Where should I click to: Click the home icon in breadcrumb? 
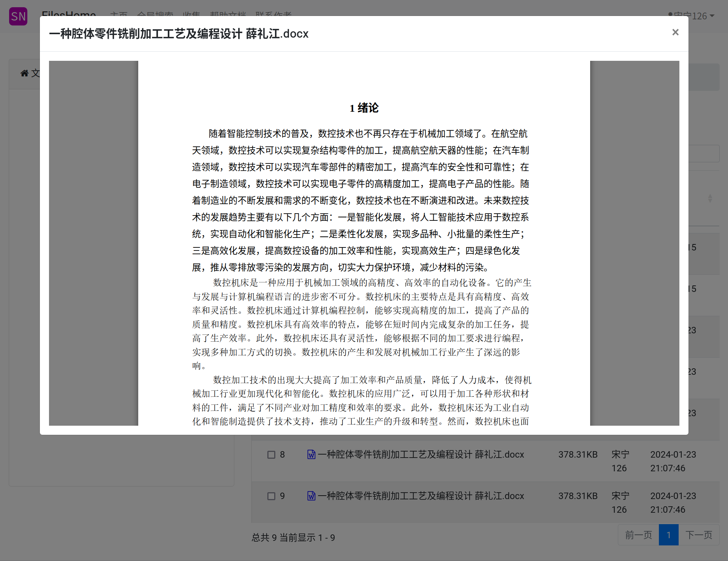point(24,73)
